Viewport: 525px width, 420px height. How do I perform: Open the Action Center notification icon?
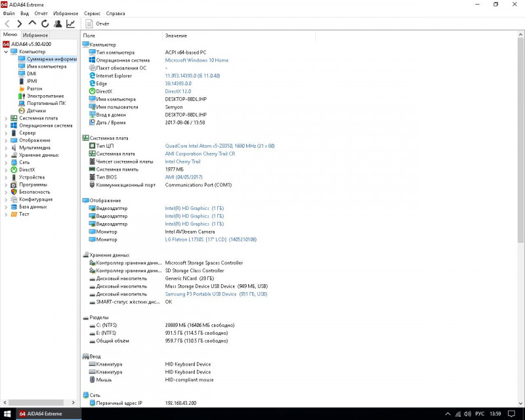point(512,413)
